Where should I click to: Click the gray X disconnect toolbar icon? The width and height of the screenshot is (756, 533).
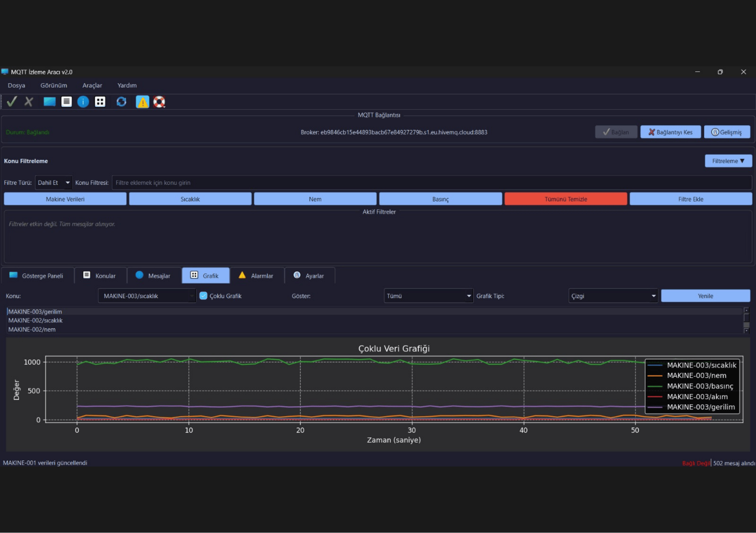click(x=29, y=101)
